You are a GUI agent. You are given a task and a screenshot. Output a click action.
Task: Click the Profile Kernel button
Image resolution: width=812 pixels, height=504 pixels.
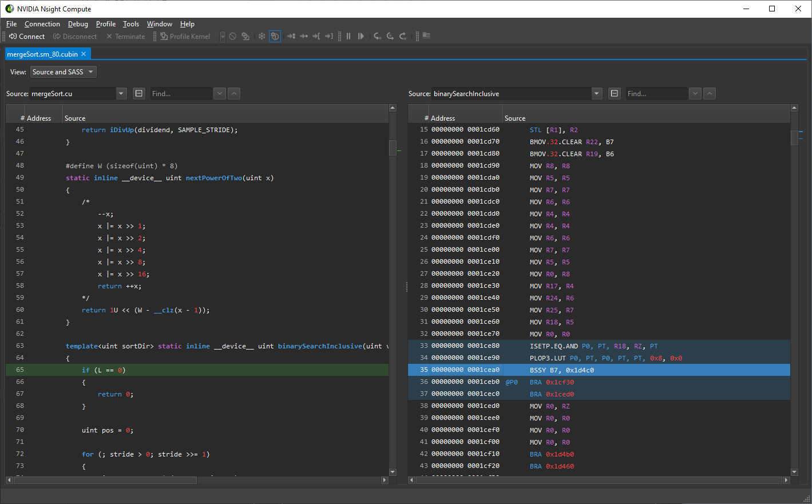click(x=185, y=36)
